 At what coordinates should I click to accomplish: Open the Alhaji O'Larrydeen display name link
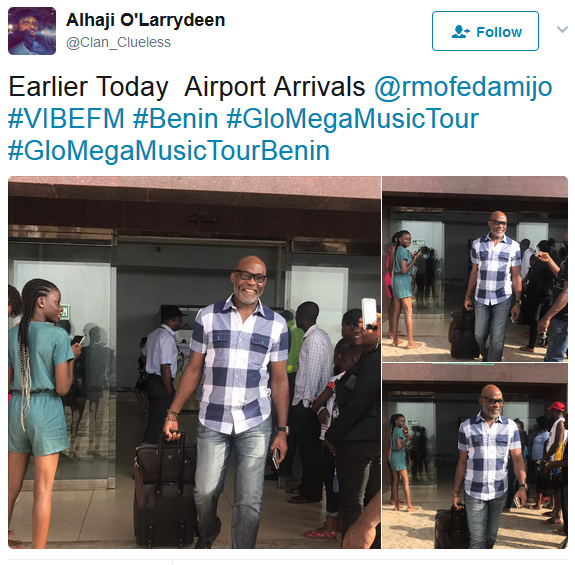click(145, 20)
